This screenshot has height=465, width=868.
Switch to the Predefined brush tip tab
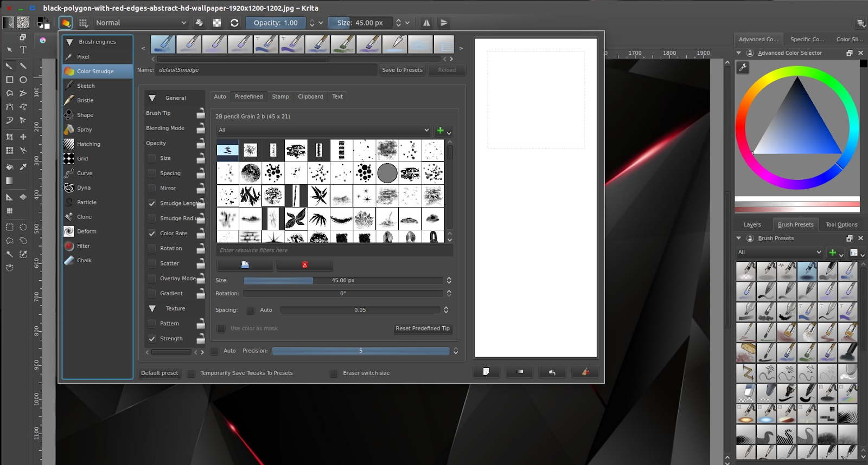click(x=248, y=96)
